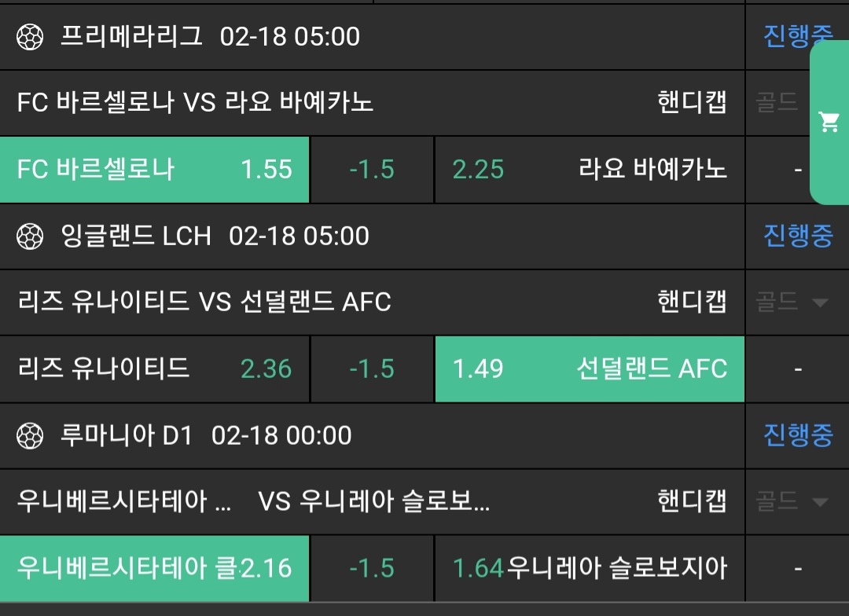Expand 골드 dropdown for the Leeds match

[x=792, y=302]
